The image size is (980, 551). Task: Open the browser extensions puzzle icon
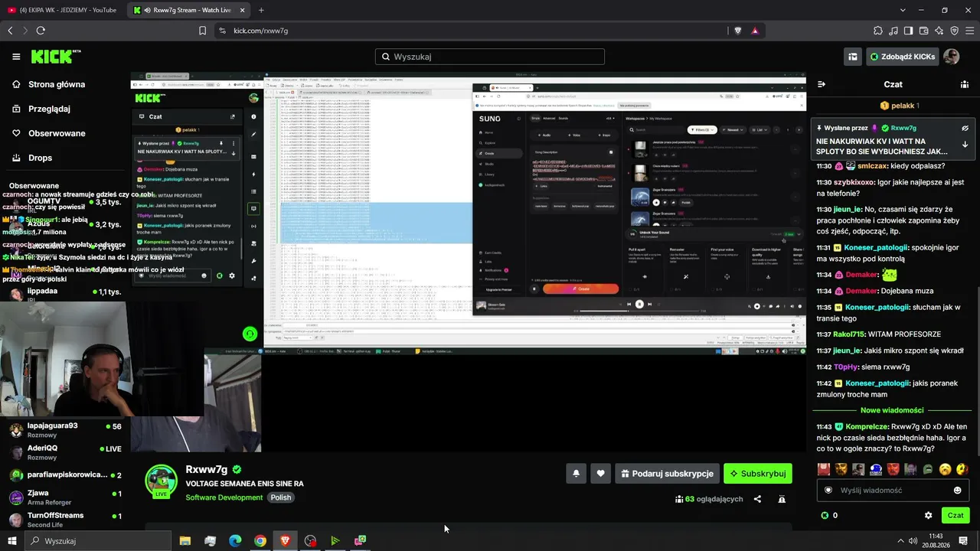tap(878, 31)
